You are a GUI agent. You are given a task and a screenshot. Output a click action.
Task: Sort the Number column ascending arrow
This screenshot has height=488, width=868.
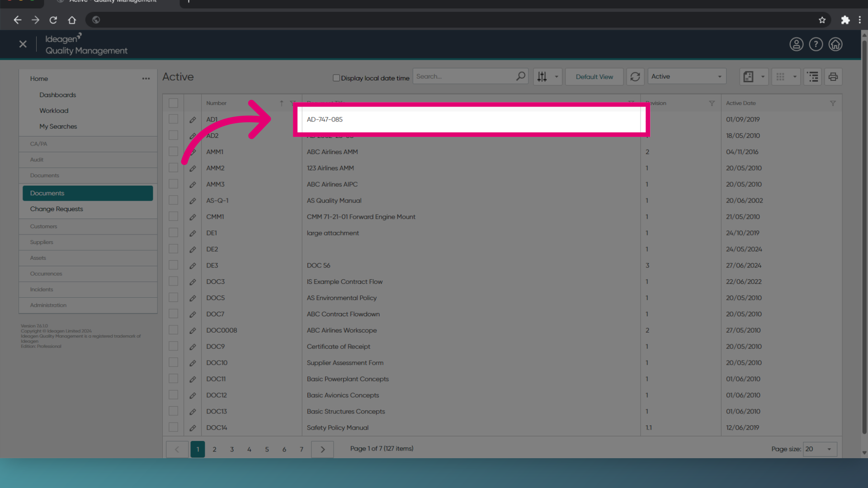point(281,103)
